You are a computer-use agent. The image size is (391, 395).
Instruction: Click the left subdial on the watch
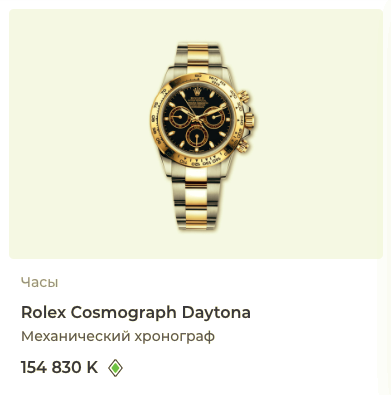[x=179, y=117]
